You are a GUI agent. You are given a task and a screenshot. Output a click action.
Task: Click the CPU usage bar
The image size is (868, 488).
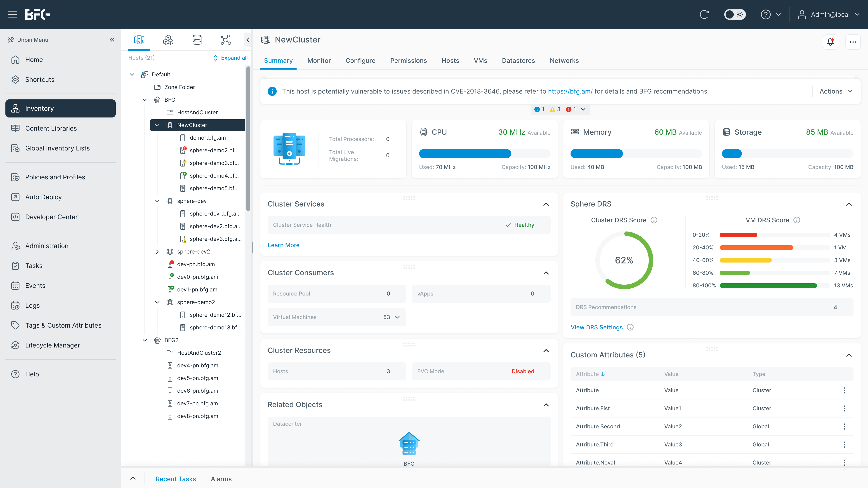[x=485, y=154]
